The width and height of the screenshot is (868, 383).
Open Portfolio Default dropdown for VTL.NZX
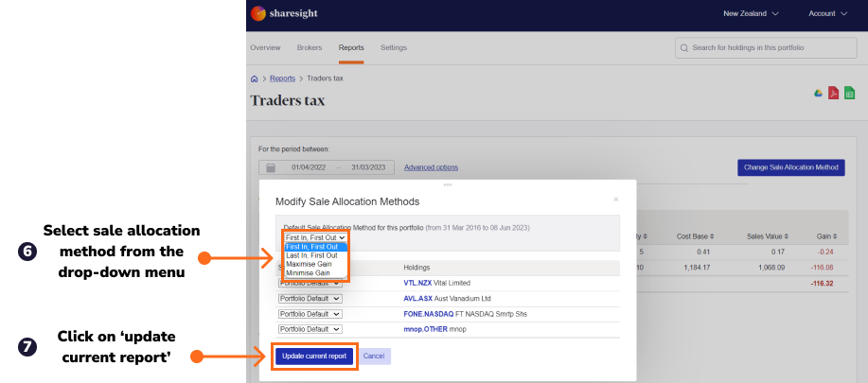point(310,283)
